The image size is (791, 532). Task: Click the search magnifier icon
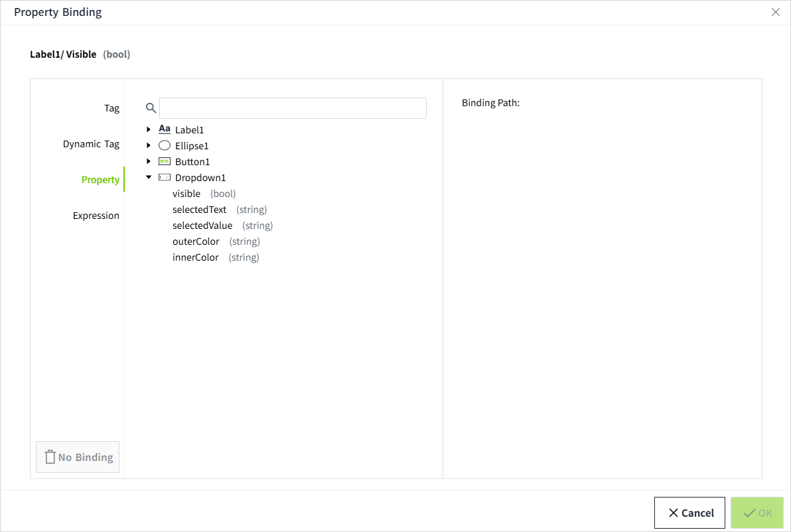coord(151,108)
